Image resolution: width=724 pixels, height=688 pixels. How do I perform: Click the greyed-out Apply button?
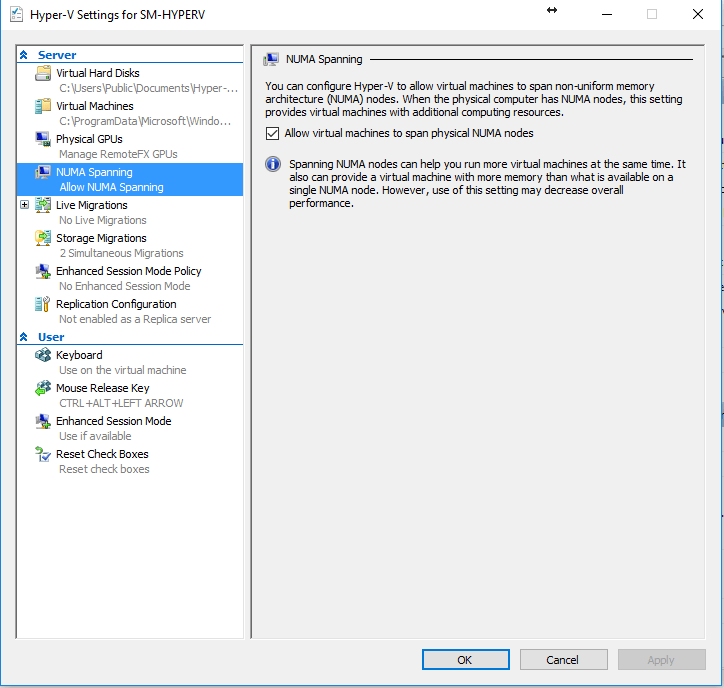(662, 659)
